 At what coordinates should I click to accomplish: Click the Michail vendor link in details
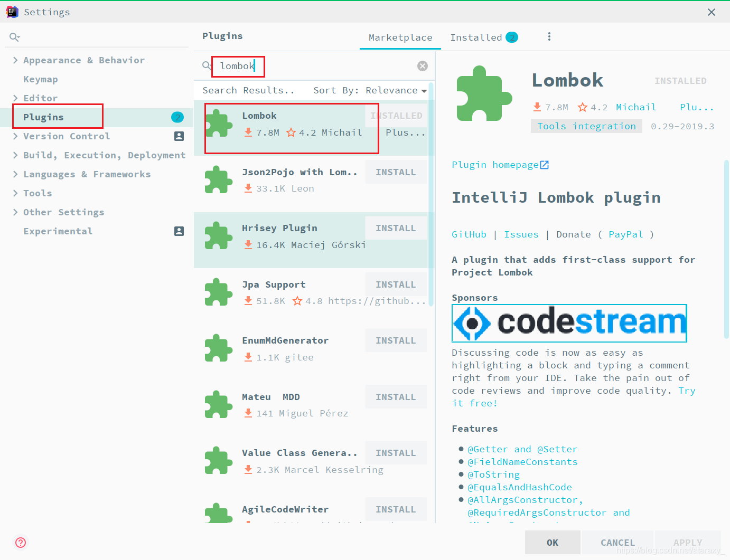(636, 107)
